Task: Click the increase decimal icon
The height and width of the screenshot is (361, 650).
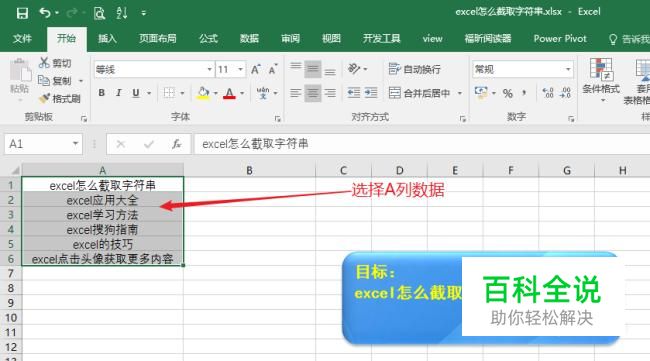Action: [x=548, y=93]
